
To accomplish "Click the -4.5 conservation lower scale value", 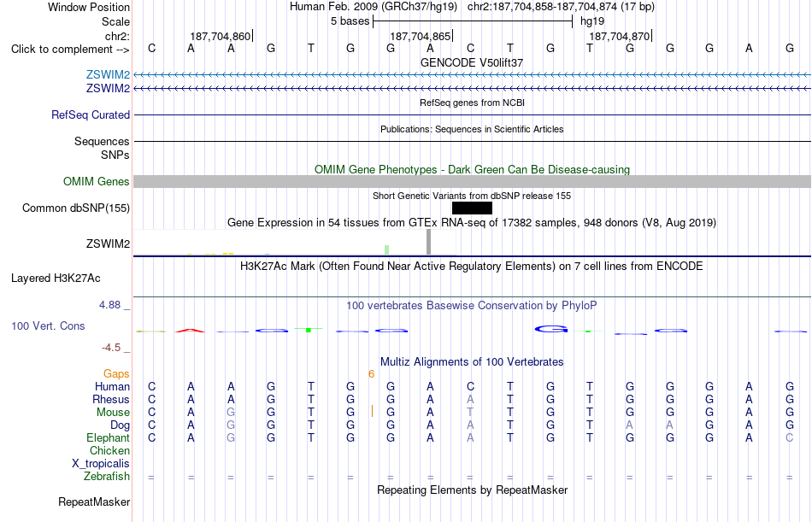I will 111,348.
